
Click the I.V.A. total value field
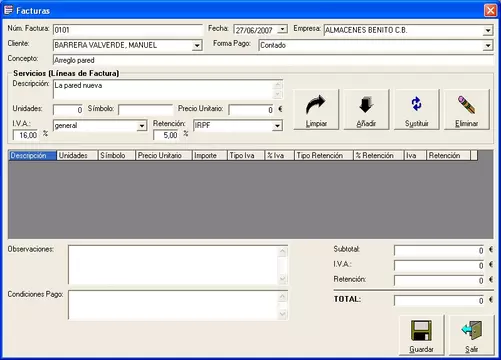pos(439,266)
